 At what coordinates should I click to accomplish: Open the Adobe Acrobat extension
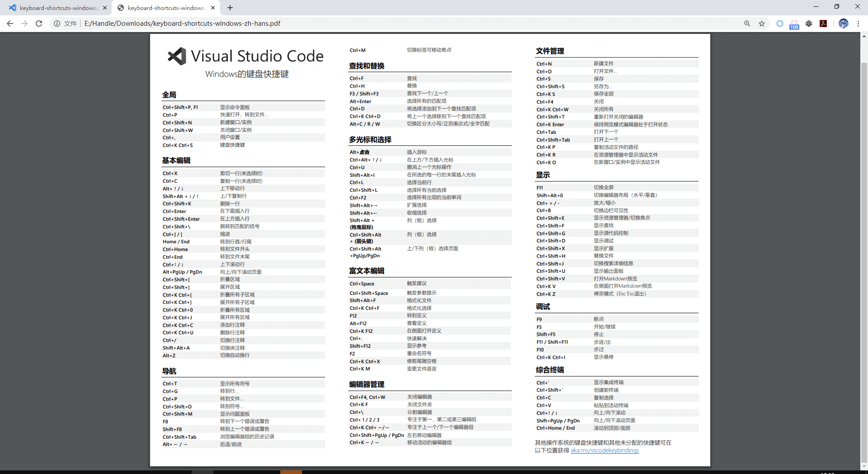(823, 24)
